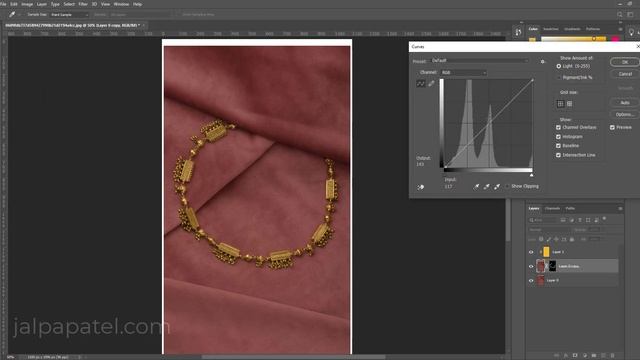This screenshot has width=640, height=360.
Task: Pick the white point eyedropper in Curves
Action: pyautogui.click(x=497, y=187)
